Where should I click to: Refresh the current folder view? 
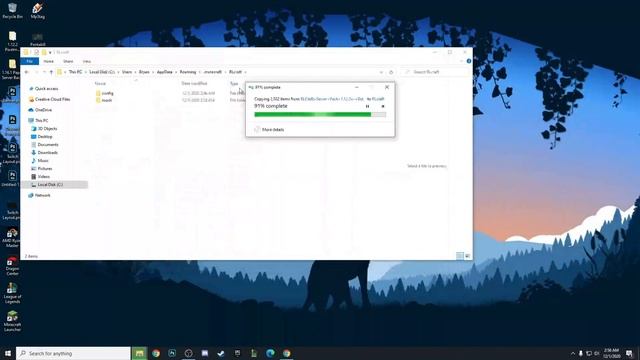coord(391,72)
